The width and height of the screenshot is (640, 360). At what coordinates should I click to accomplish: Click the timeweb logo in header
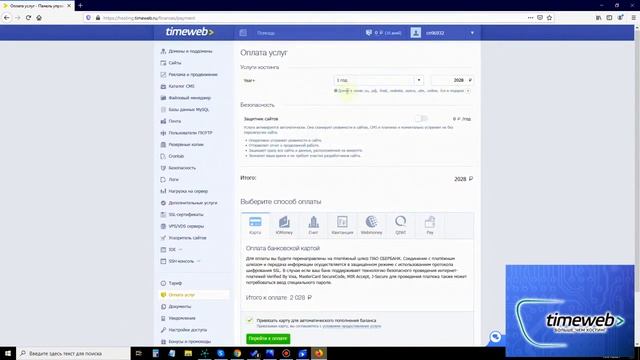190,32
